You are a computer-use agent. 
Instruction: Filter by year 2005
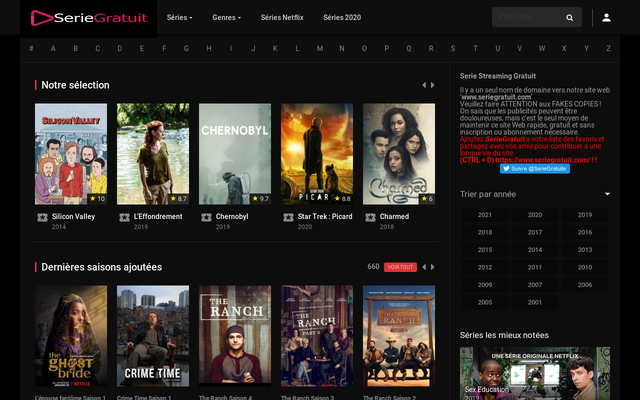coord(485,302)
